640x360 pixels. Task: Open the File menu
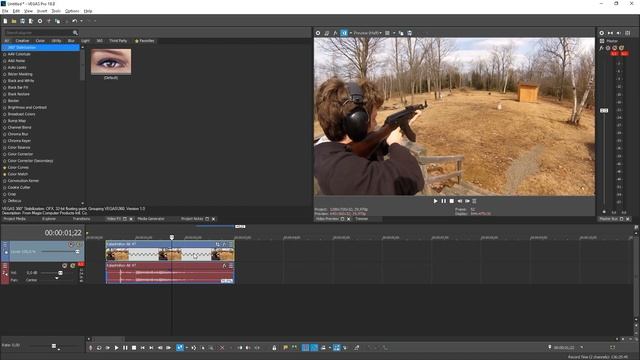5,11
